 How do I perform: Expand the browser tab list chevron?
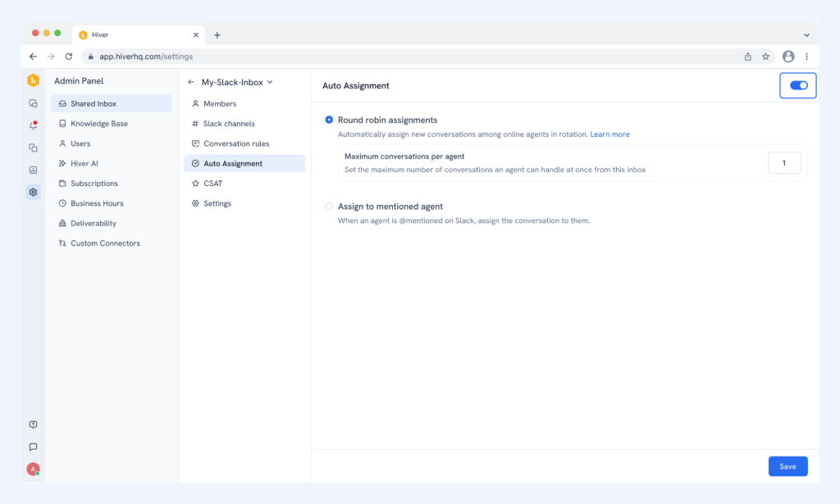click(x=807, y=35)
